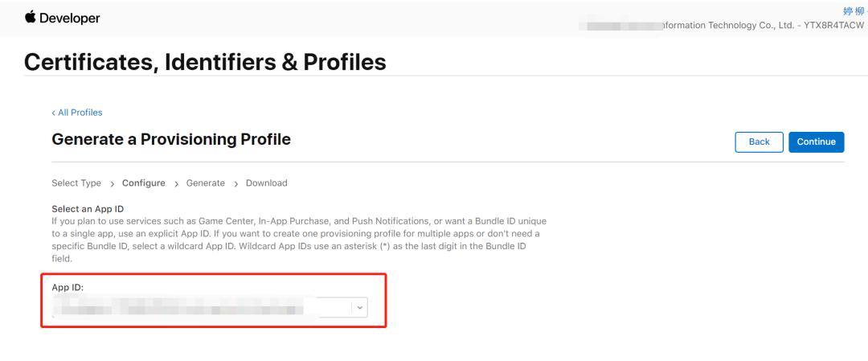Click the Developer wordmark in header
The width and height of the screenshot is (868, 361).
coord(68,18)
